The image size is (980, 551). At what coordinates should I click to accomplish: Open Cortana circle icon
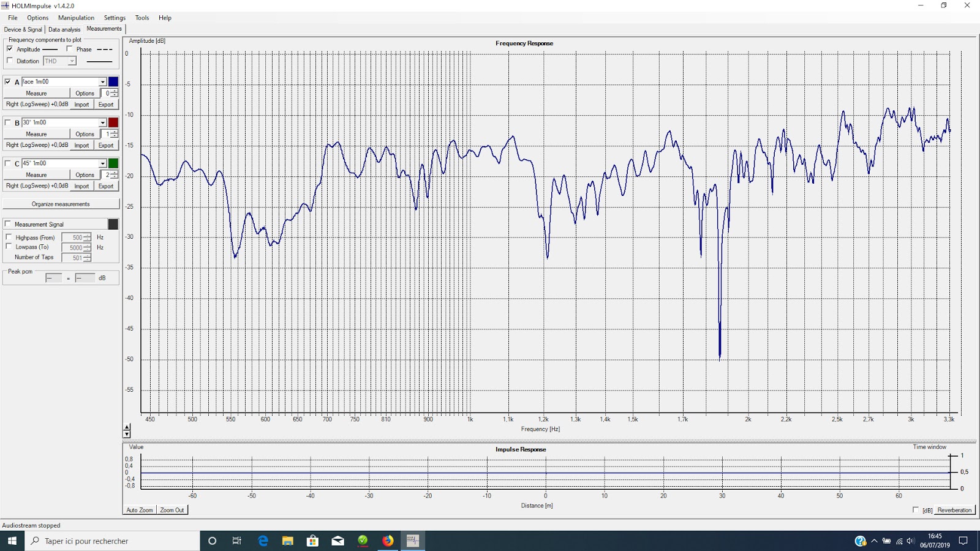pos(213,541)
